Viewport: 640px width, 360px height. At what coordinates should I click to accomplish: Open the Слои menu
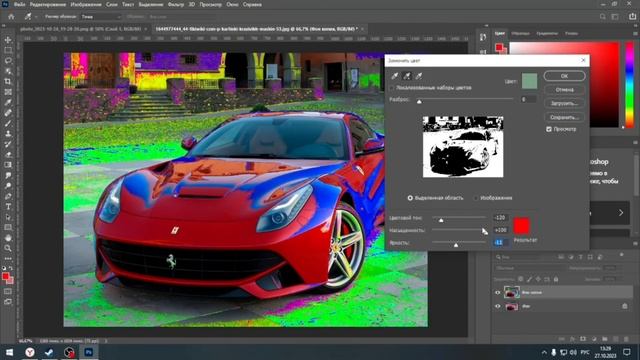[x=111, y=4]
